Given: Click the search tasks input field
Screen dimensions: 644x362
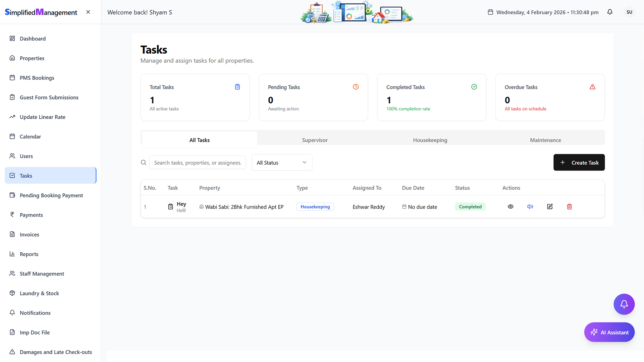Looking at the screenshot, I should coord(198,163).
